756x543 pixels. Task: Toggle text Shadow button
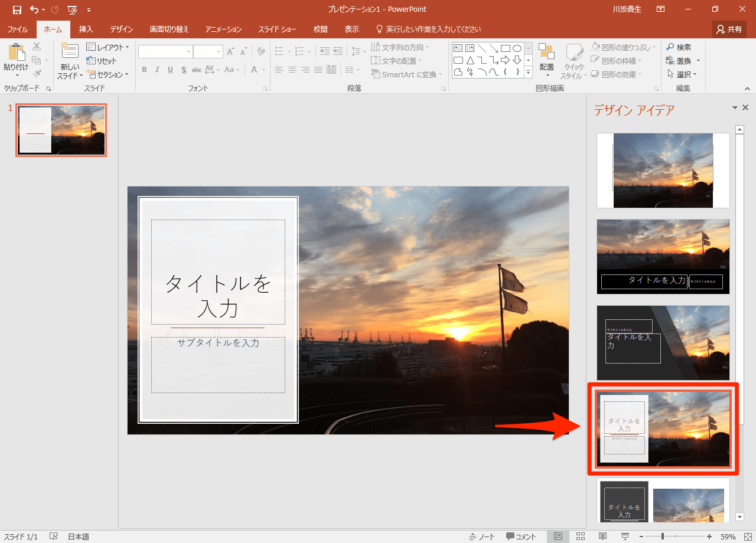[x=184, y=70]
